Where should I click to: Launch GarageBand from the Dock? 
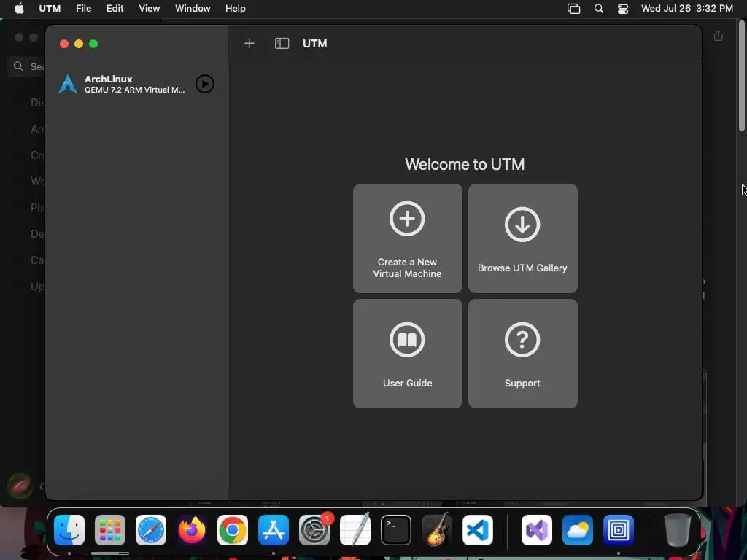437,530
